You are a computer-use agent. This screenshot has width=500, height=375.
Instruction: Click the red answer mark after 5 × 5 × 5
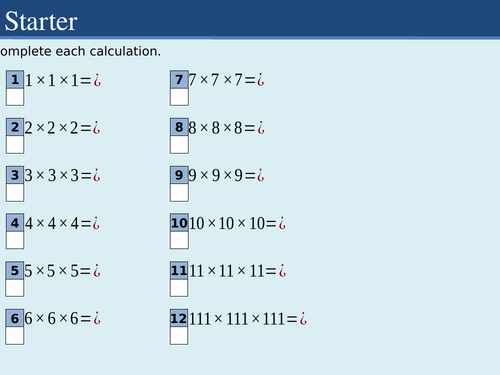tap(97, 271)
